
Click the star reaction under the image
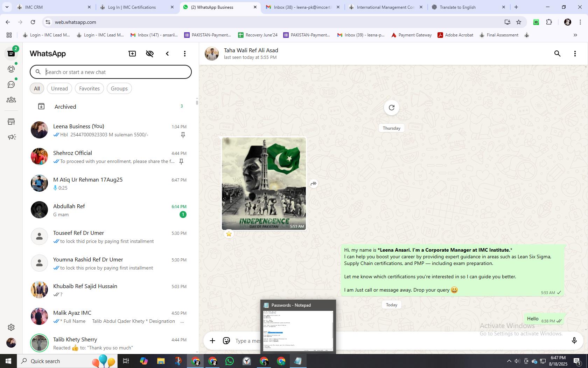click(x=229, y=234)
